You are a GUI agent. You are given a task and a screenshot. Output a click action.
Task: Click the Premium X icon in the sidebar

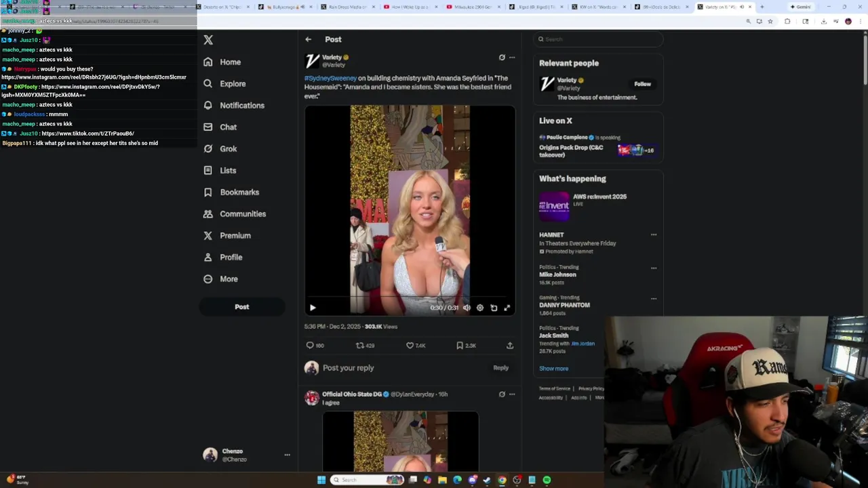coord(208,235)
